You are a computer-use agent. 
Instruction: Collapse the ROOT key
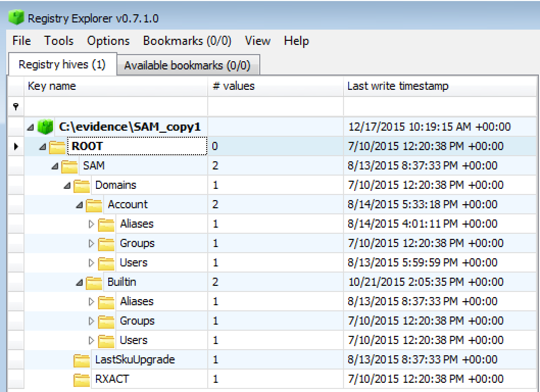pyautogui.click(x=43, y=146)
